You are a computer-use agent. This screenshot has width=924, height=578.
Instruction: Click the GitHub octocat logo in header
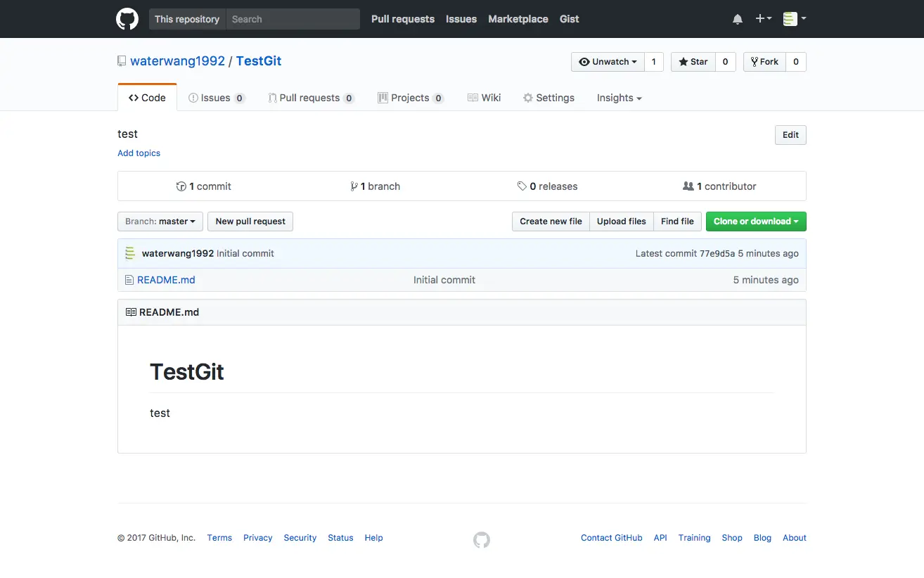pyautogui.click(x=127, y=19)
